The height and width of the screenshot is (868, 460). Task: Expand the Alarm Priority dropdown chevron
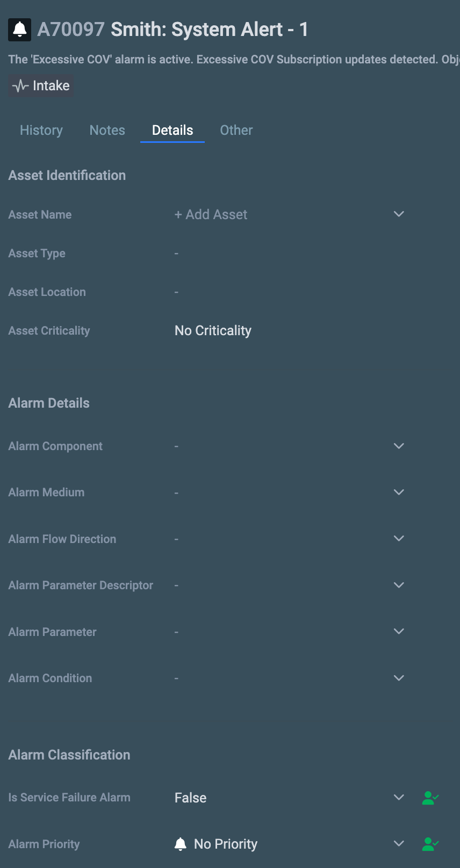(399, 843)
